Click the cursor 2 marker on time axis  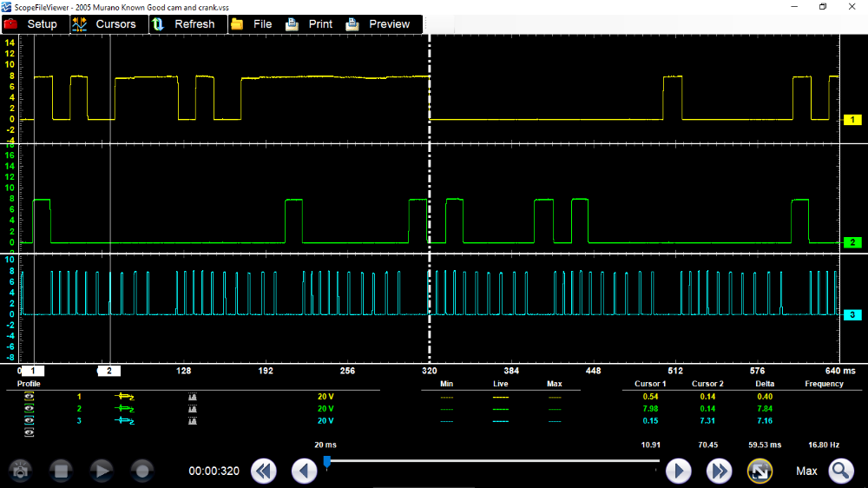click(x=108, y=371)
